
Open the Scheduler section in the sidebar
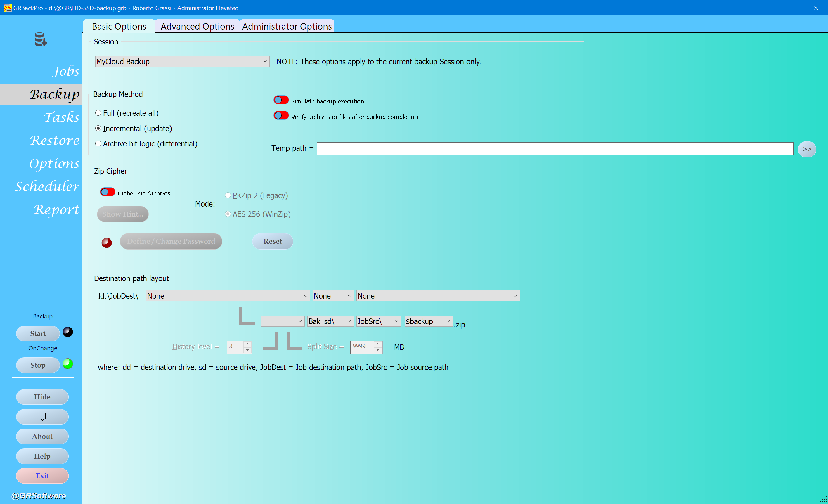pos(47,186)
